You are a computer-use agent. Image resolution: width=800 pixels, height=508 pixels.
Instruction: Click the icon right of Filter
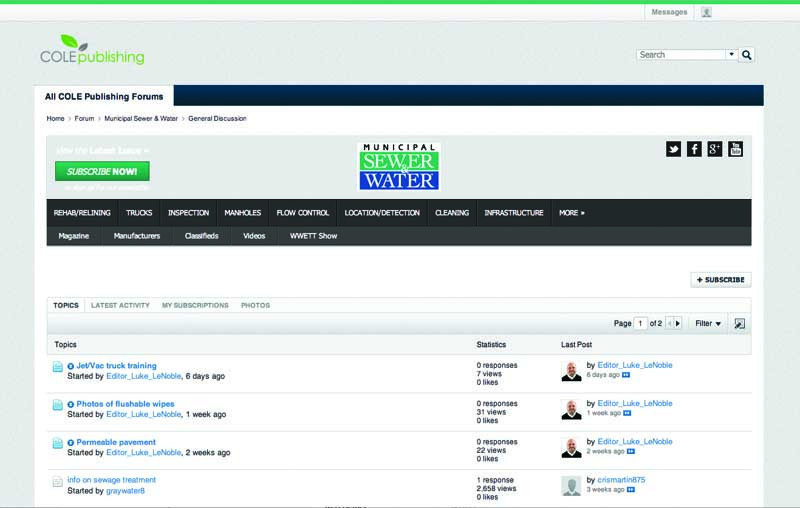coord(739,323)
